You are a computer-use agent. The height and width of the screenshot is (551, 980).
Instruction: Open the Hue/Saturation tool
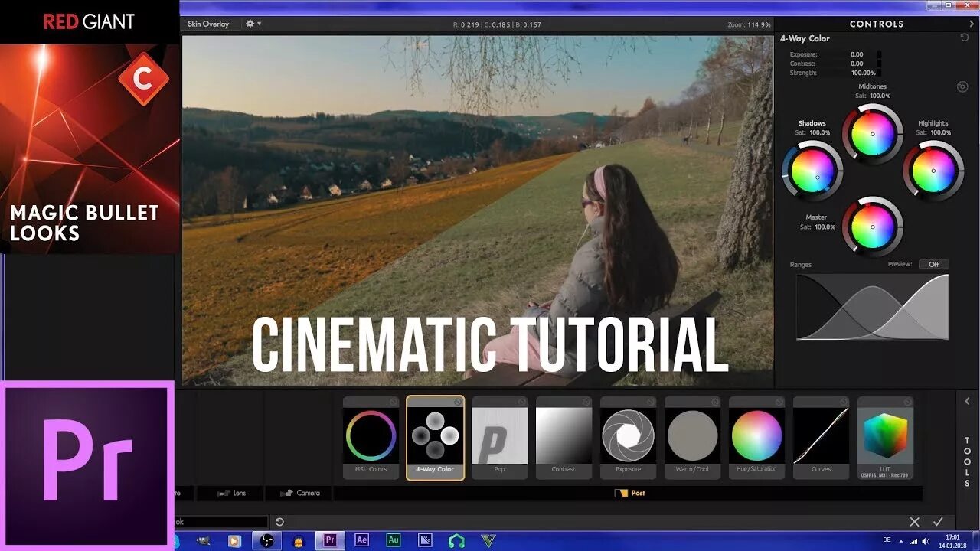756,438
